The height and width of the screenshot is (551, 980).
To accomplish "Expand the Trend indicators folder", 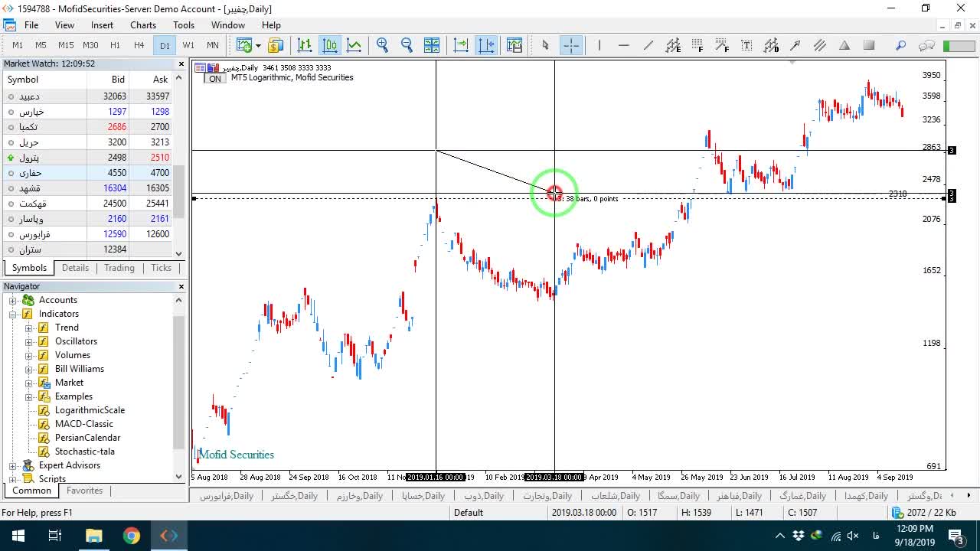I will pyautogui.click(x=29, y=328).
